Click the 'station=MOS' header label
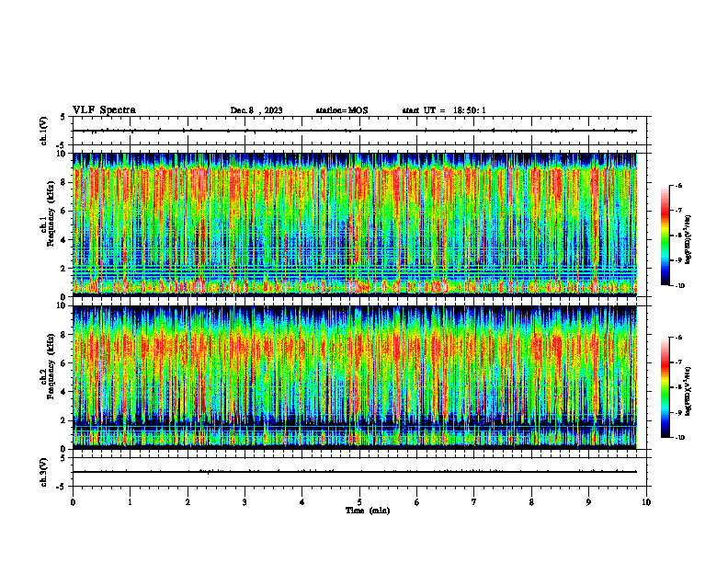The image size is (728, 563). 342,110
